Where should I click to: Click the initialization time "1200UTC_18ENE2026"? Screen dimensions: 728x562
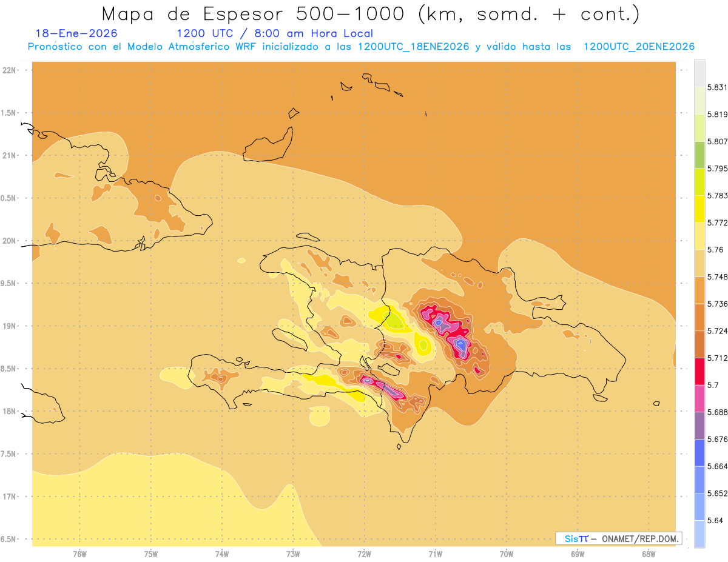click(414, 47)
